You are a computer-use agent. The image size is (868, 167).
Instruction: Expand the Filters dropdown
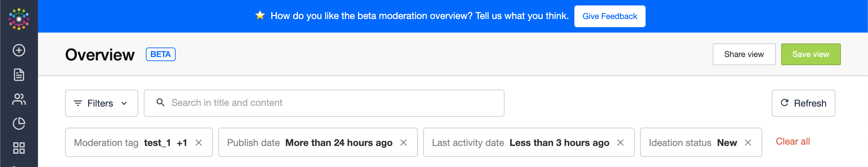point(102,103)
